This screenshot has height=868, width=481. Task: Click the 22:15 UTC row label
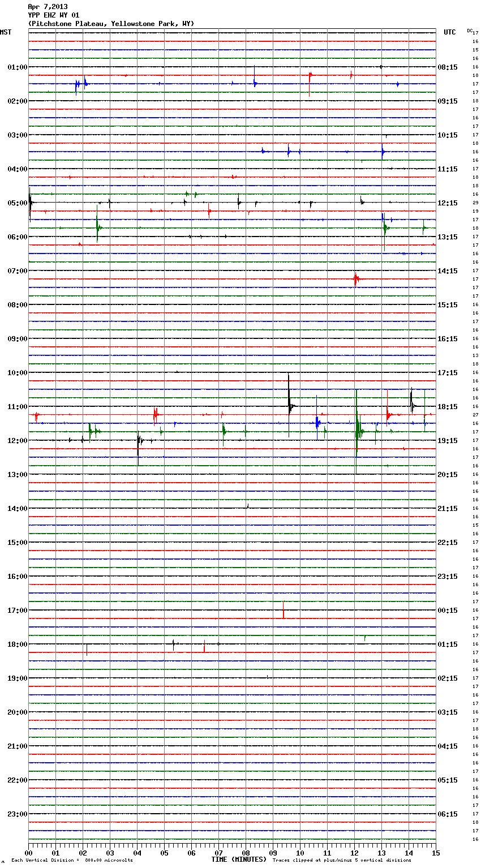tap(448, 543)
